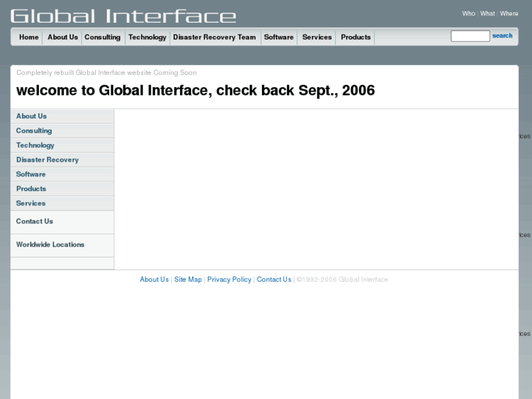Select About Us in the top navigation bar
This screenshot has height=399, width=532.
63,37
